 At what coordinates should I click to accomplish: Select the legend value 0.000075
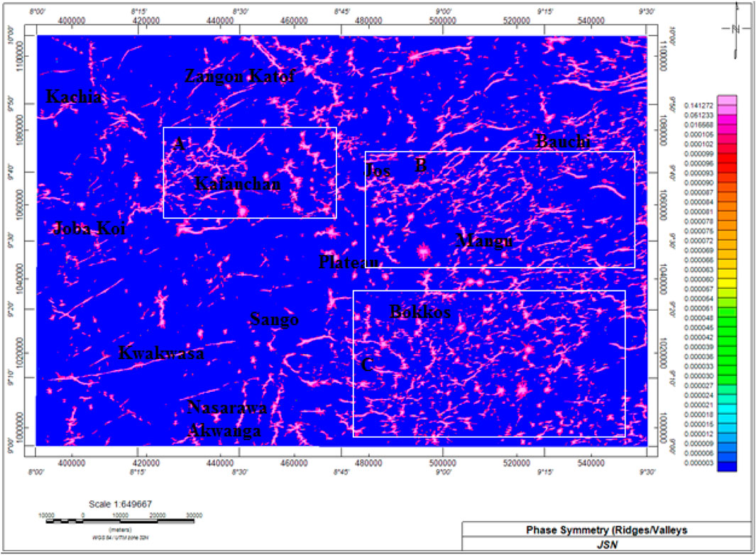(698, 231)
